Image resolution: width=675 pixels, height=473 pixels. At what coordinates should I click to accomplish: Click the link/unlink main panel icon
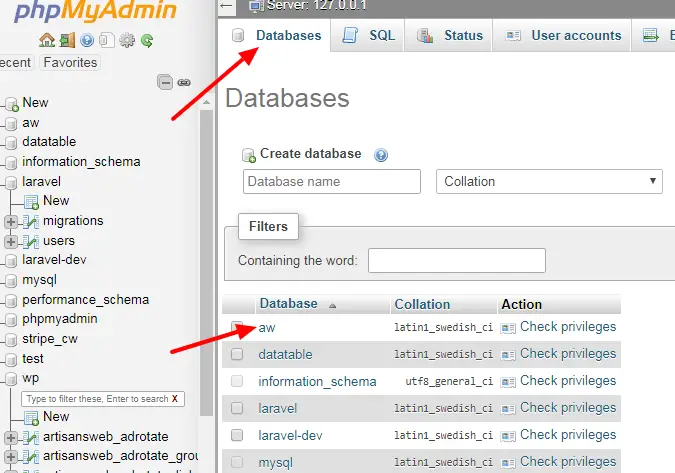[x=183, y=82]
